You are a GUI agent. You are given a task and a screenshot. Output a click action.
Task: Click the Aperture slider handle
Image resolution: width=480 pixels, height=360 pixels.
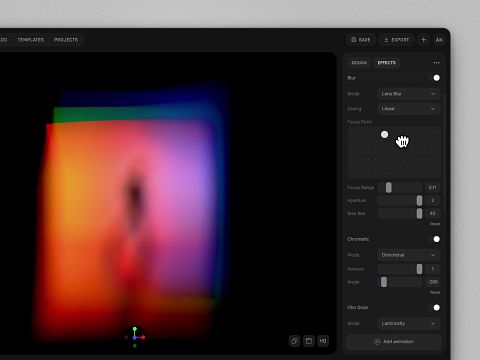pos(419,200)
